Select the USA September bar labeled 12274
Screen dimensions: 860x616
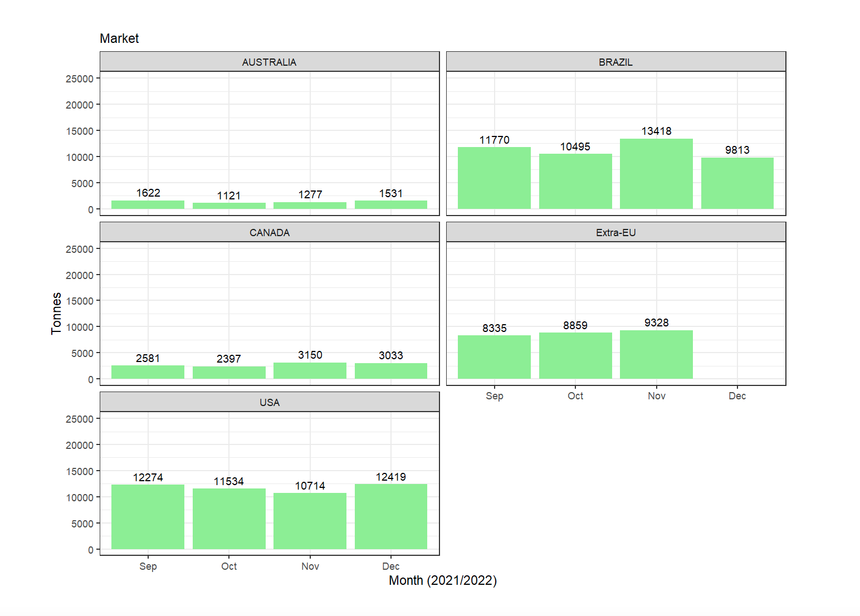tap(148, 517)
